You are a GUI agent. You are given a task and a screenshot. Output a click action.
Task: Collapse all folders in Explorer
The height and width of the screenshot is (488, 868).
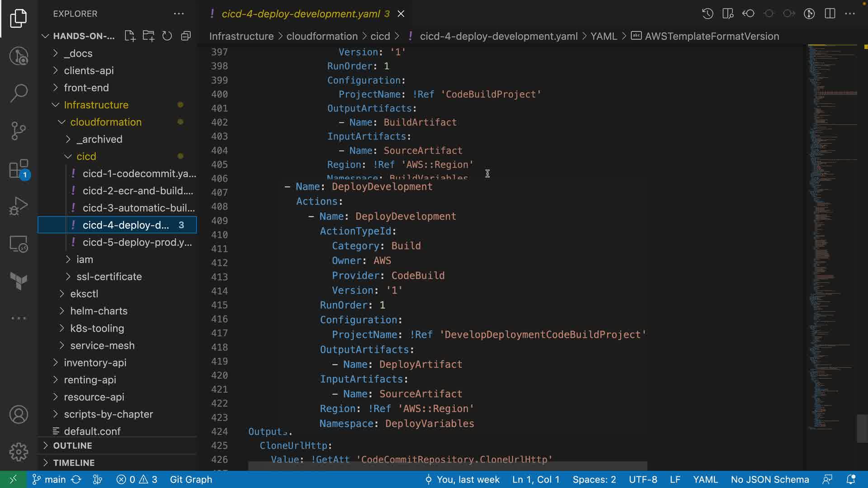pyautogui.click(x=186, y=36)
